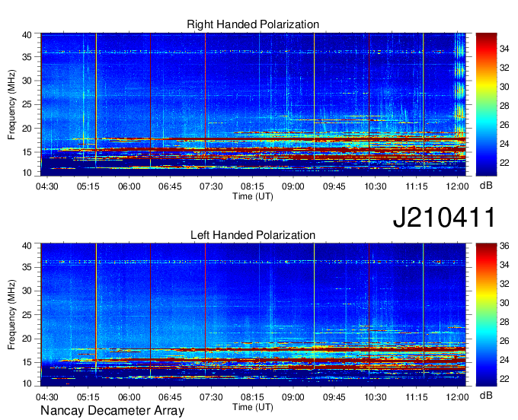
Task: Click the 12:00 time tick in bottom plot
Action: click(458, 397)
